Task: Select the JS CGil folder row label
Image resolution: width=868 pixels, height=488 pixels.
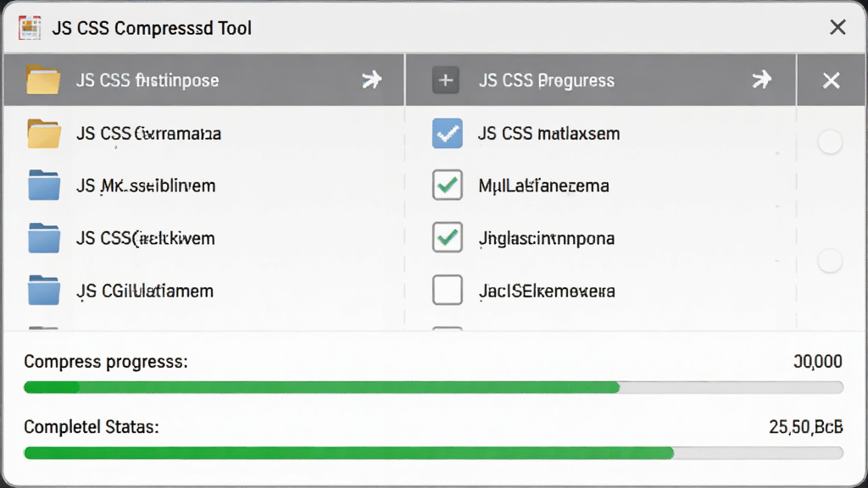Action: 145,291
